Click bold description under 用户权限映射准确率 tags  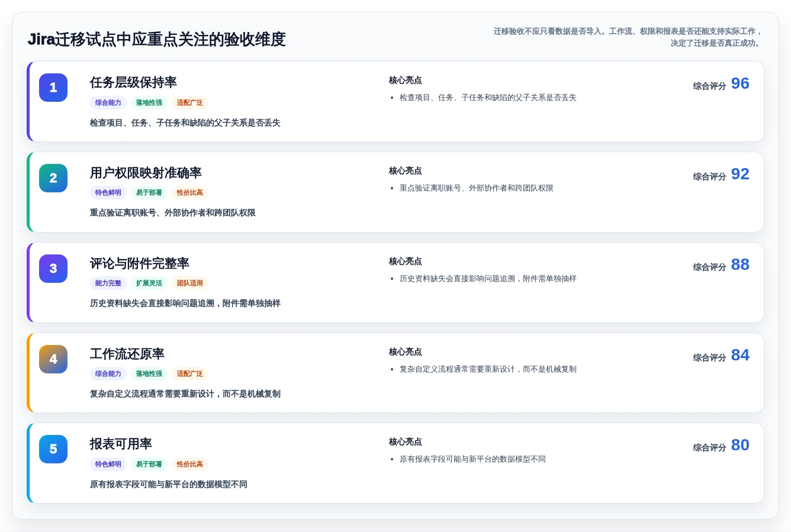(173, 212)
